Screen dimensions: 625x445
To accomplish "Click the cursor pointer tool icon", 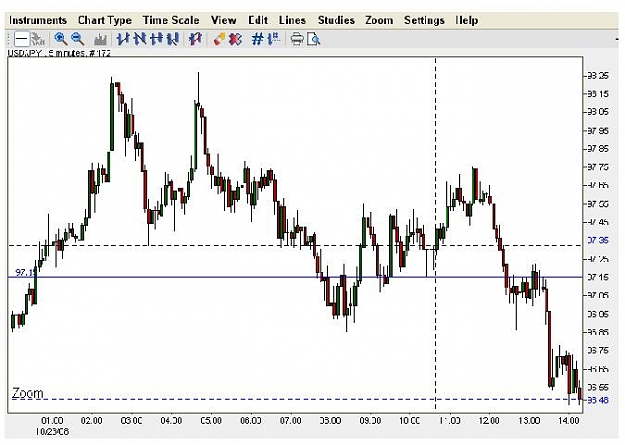I will point(37,39).
